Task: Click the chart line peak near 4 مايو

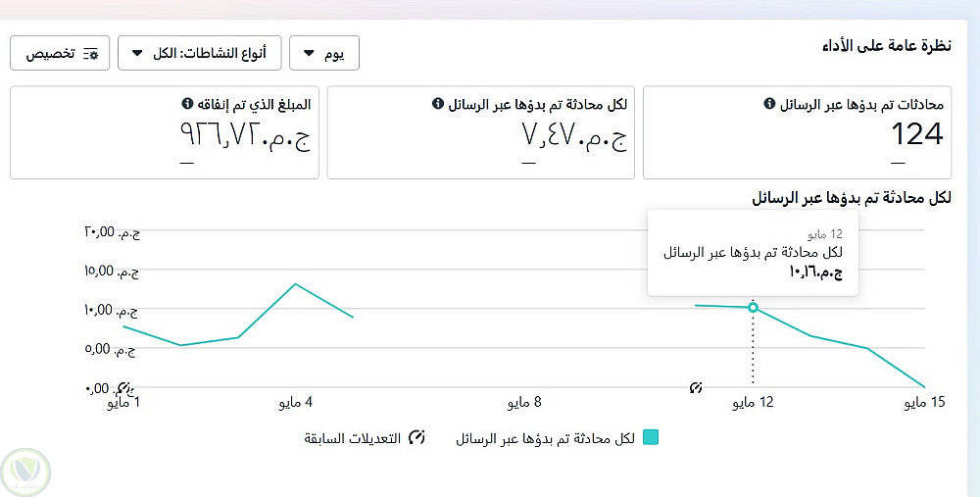Action: click(x=295, y=284)
